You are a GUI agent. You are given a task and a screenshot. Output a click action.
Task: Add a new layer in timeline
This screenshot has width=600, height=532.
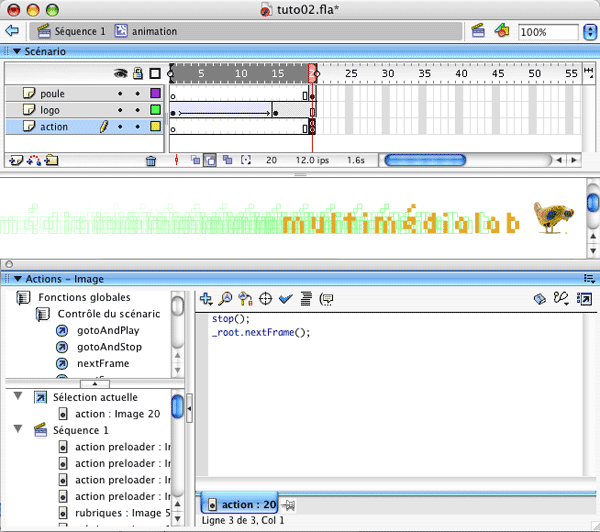[x=16, y=160]
